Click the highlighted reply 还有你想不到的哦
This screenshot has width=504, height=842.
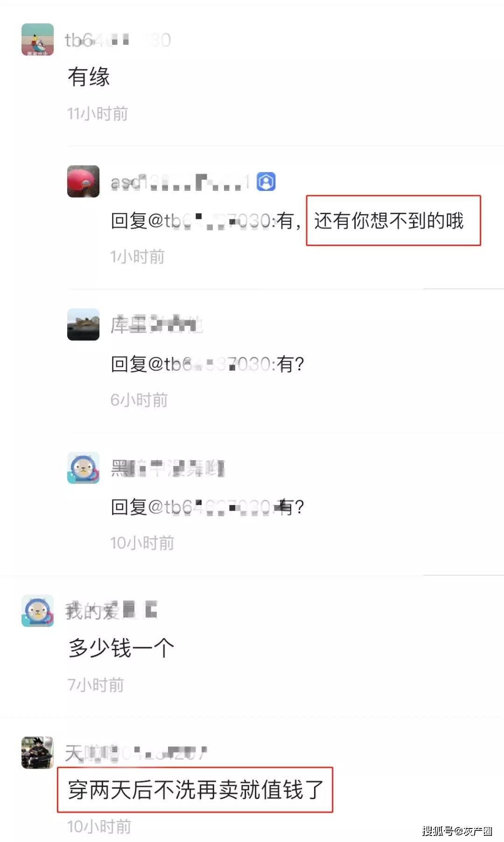[389, 221]
